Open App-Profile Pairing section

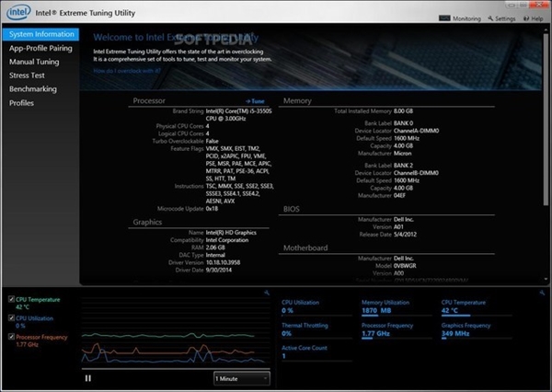40,48
